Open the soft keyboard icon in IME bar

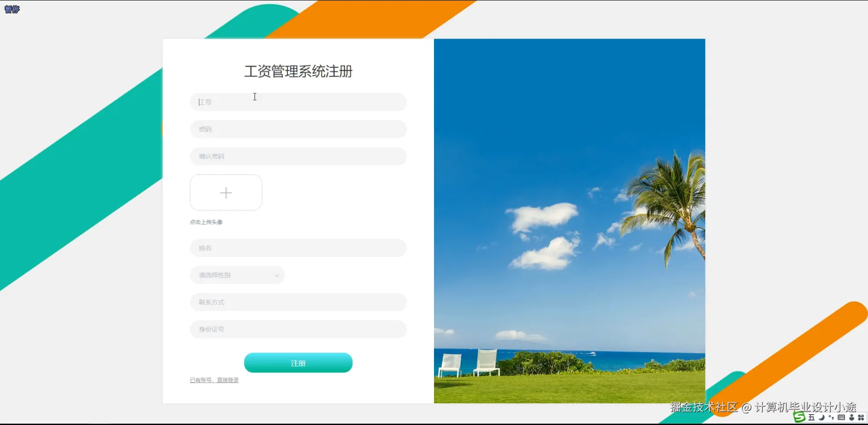coord(841,417)
